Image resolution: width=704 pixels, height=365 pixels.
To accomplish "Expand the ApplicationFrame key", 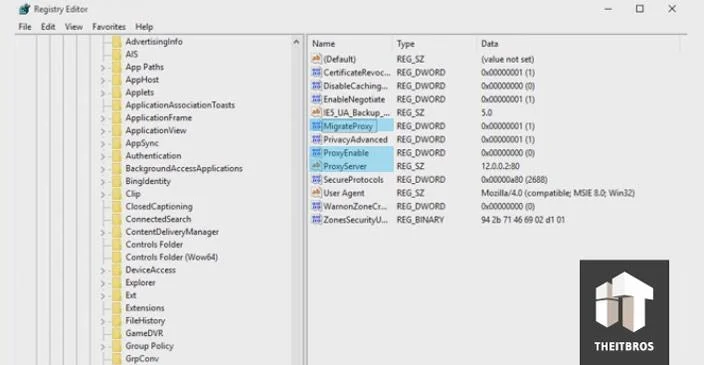I will coord(103,119).
